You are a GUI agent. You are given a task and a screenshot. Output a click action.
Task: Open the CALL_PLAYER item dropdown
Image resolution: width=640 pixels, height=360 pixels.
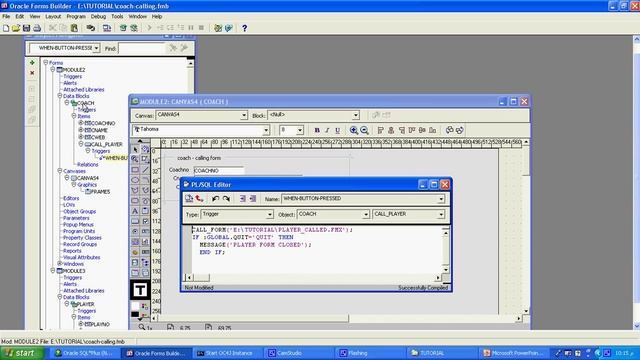tap(441, 214)
